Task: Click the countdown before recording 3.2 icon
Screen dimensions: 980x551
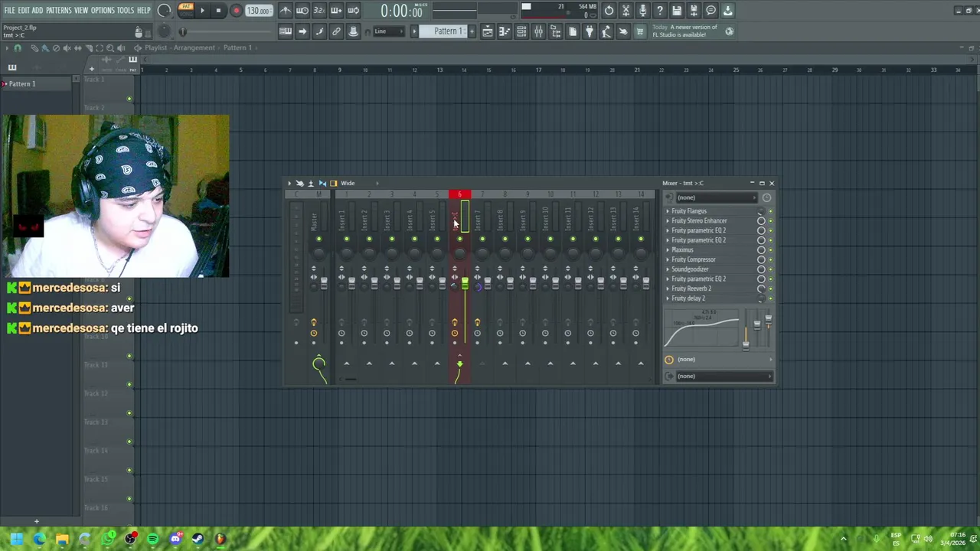Action: click(319, 11)
